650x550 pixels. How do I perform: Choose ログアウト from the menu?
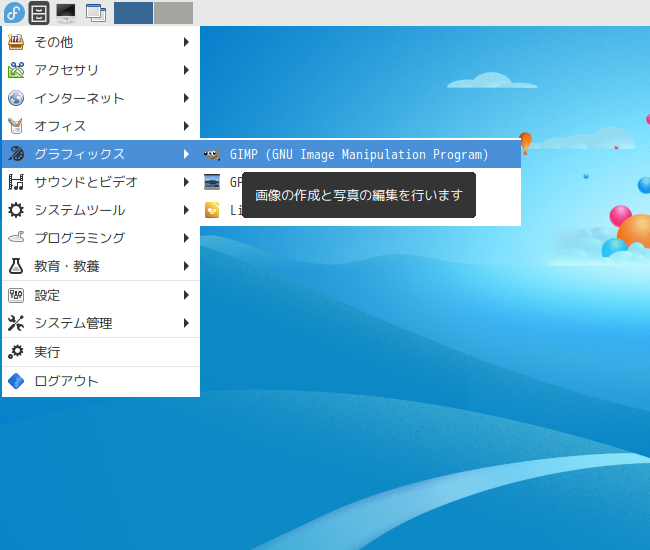point(101,381)
